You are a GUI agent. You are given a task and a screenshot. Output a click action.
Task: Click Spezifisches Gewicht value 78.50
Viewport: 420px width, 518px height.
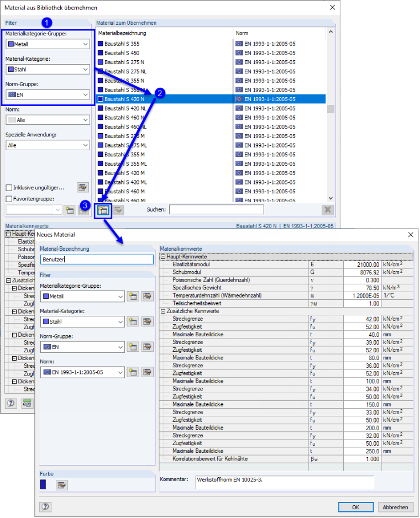(x=362, y=288)
